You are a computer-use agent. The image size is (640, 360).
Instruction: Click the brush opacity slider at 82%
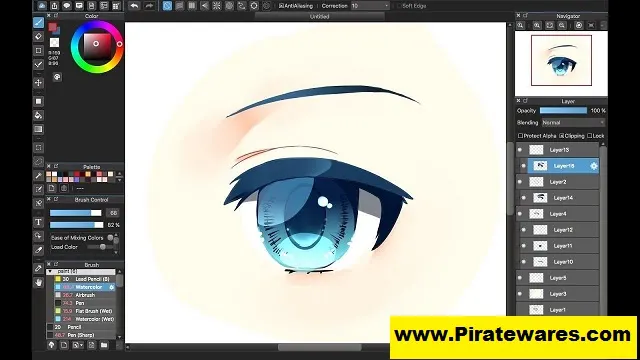click(x=77, y=225)
